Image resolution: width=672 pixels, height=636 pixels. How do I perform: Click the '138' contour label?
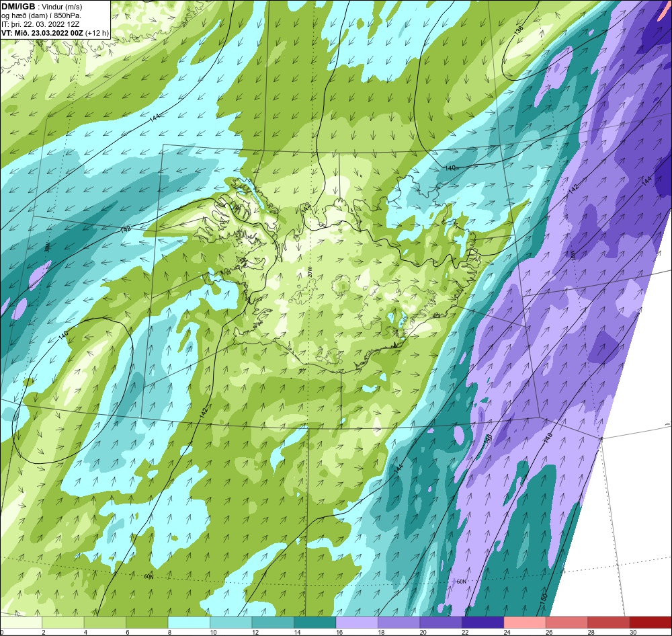[x=519, y=30]
